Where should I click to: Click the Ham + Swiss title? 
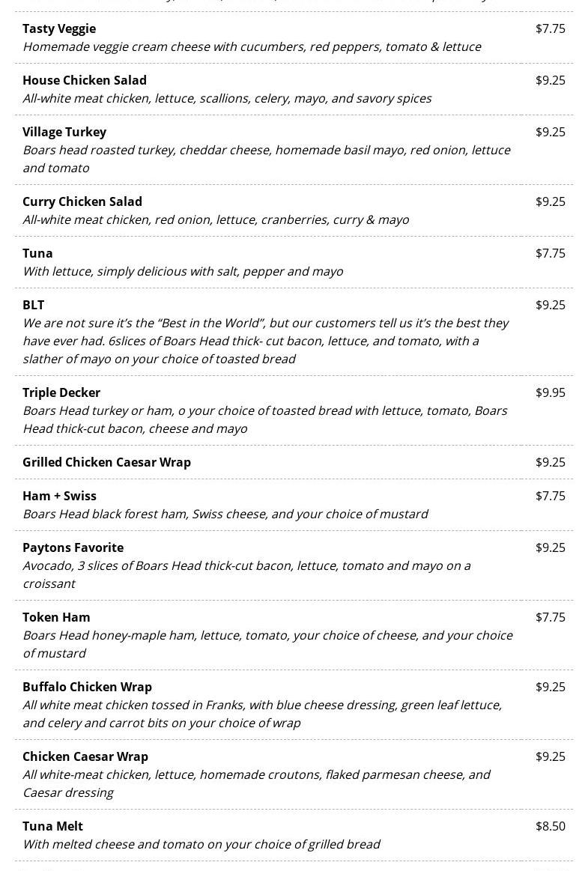pos(59,496)
